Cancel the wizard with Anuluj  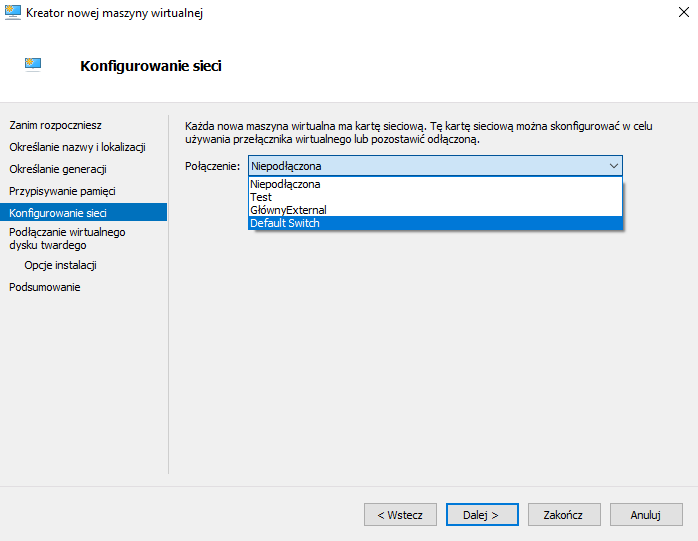pos(646,515)
